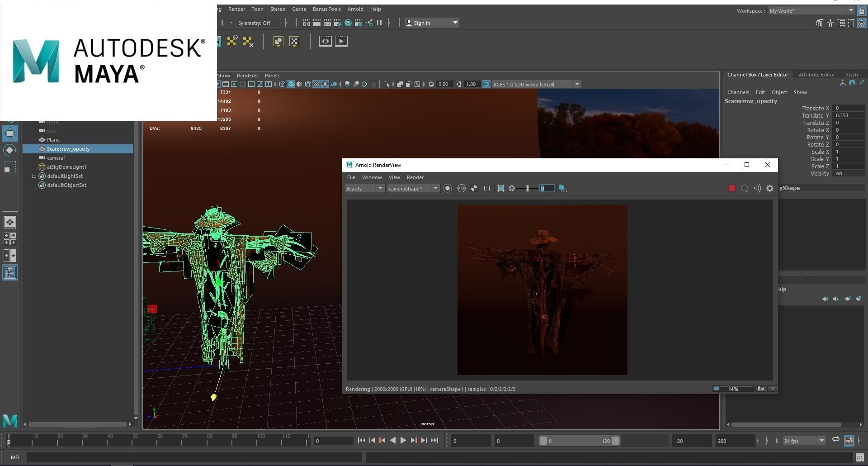868x466 pixels.
Task: Toggle the LOG display icon in Arnold RenderView
Action: coord(562,188)
